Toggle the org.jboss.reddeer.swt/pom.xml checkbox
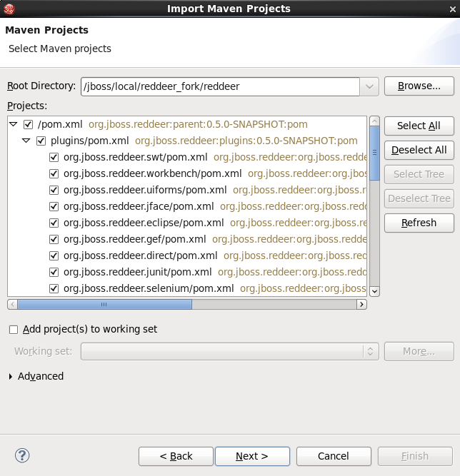Image resolution: width=460 pixels, height=476 pixels. point(54,157)
